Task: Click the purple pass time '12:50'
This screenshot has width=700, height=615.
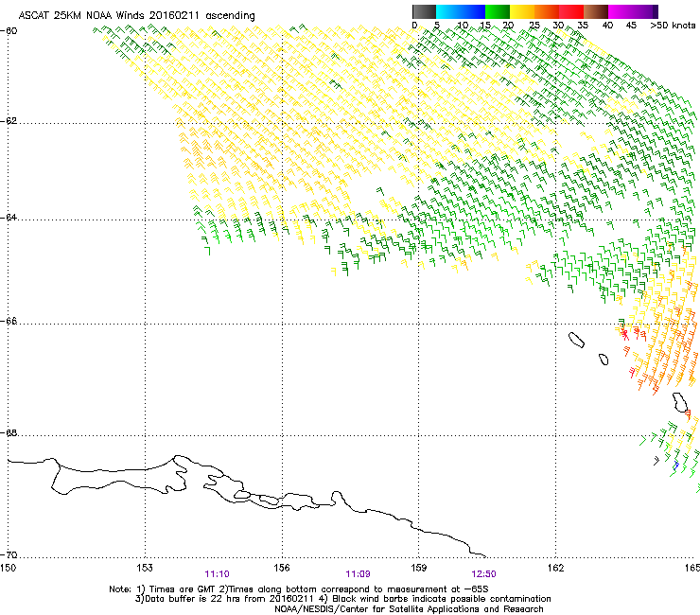Action: pyautogui.click(x=483, y=574)
